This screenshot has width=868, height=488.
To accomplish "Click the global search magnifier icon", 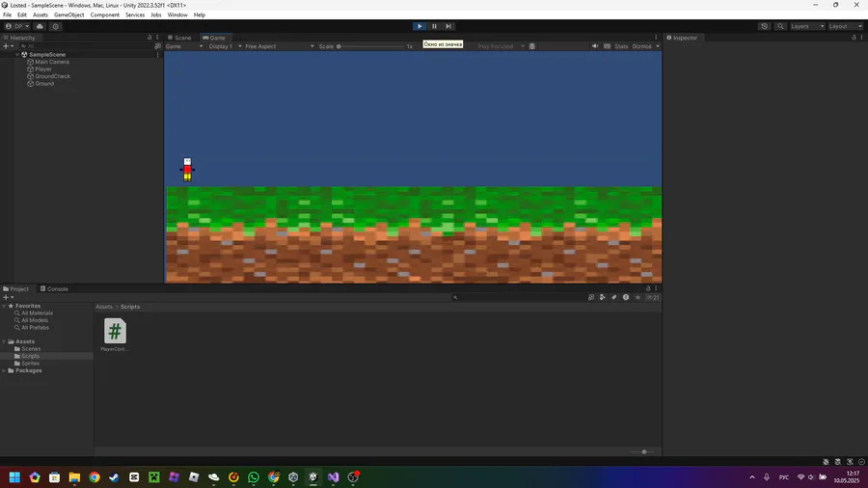I will (x=780, y=26).
